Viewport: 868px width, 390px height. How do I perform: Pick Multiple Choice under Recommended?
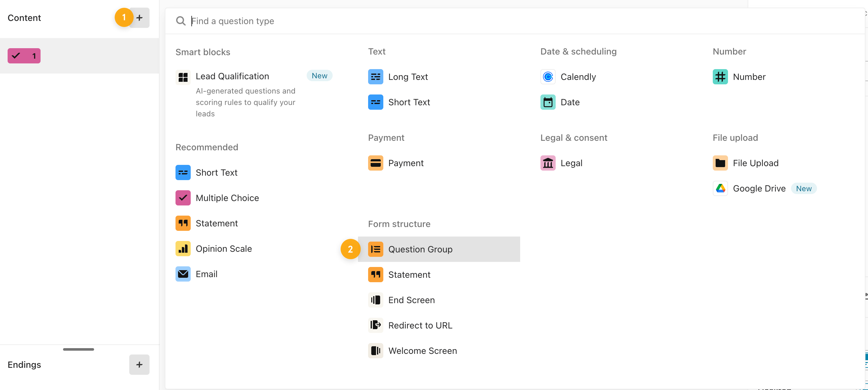pyautogui.click(x=227, y=198)
